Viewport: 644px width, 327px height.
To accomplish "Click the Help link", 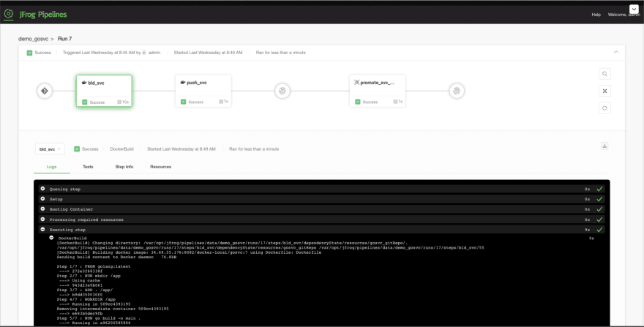I will (596, 15).
